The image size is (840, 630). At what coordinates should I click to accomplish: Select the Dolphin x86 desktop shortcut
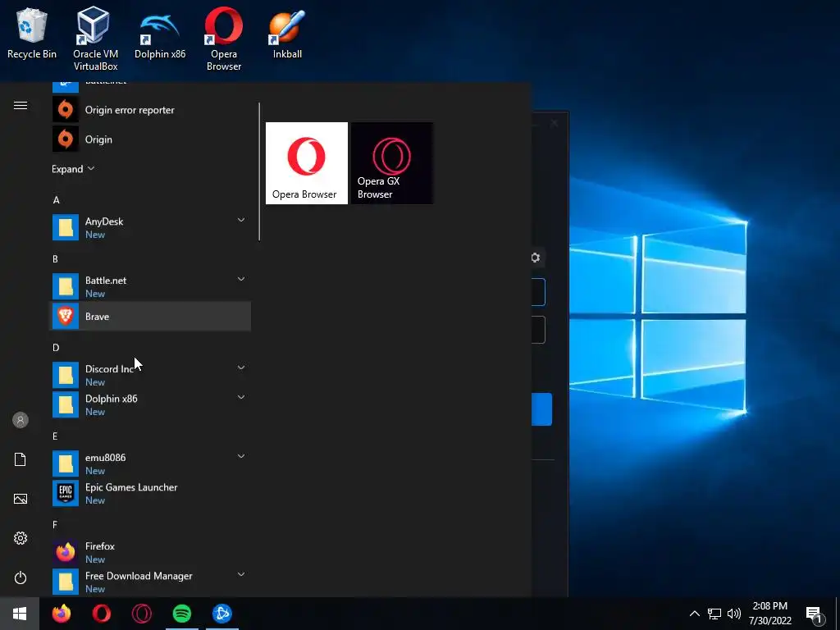pos(160,35)
